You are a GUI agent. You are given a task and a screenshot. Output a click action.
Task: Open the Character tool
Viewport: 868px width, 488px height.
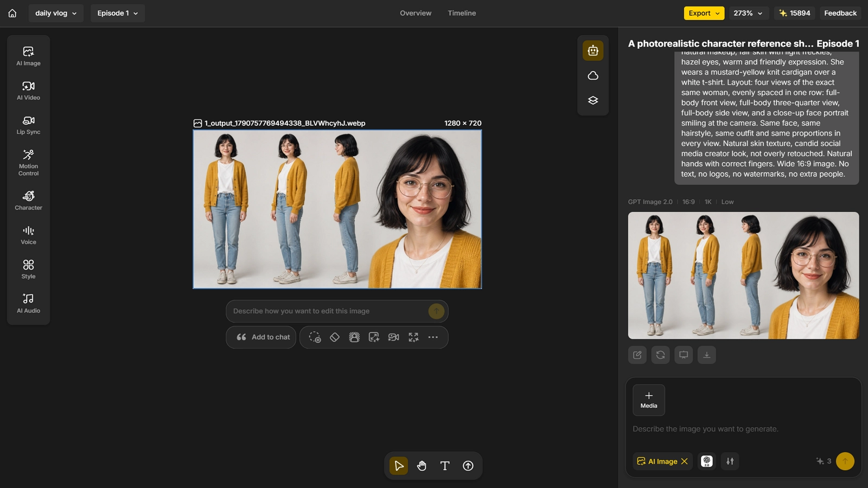click(x=28, y=200)
